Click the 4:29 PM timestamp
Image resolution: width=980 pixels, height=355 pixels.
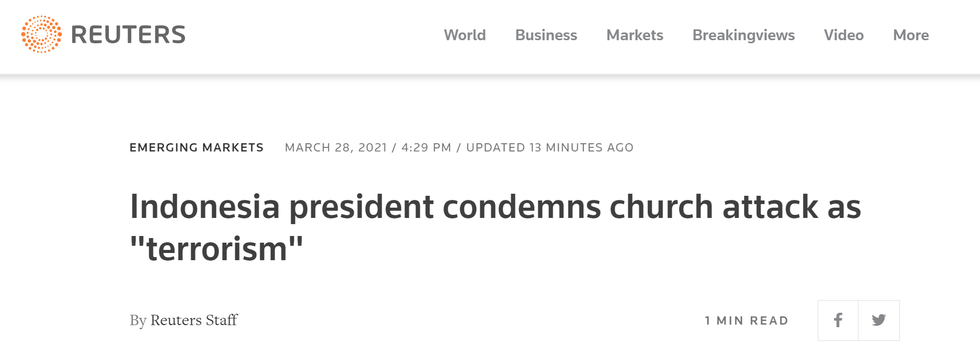coord(426,148)
